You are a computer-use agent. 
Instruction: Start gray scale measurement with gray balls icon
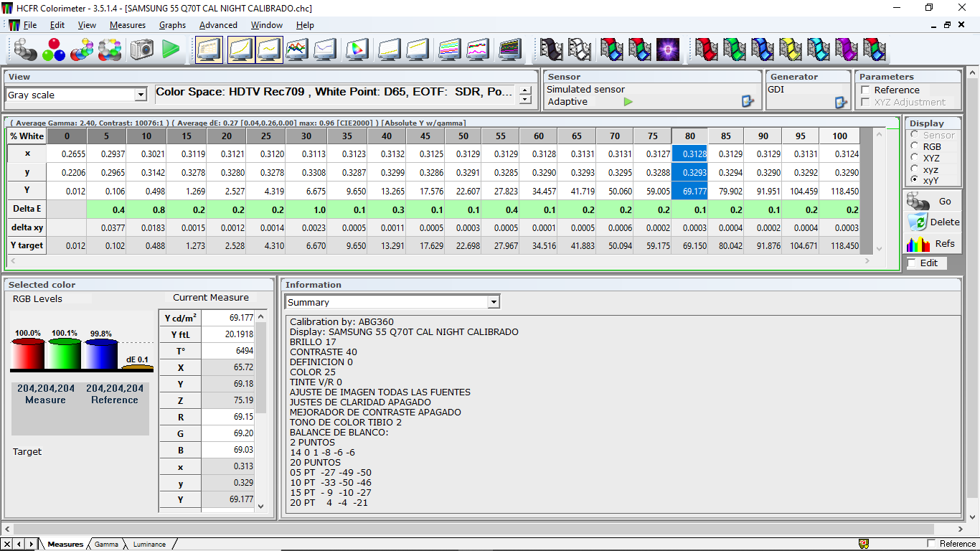[x=26, y=50]
